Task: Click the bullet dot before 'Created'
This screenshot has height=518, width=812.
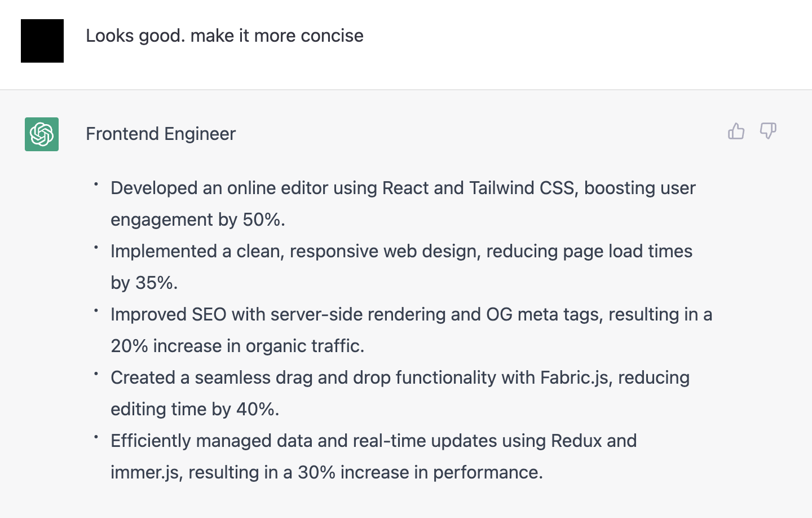Action: (x=96, y=374)
